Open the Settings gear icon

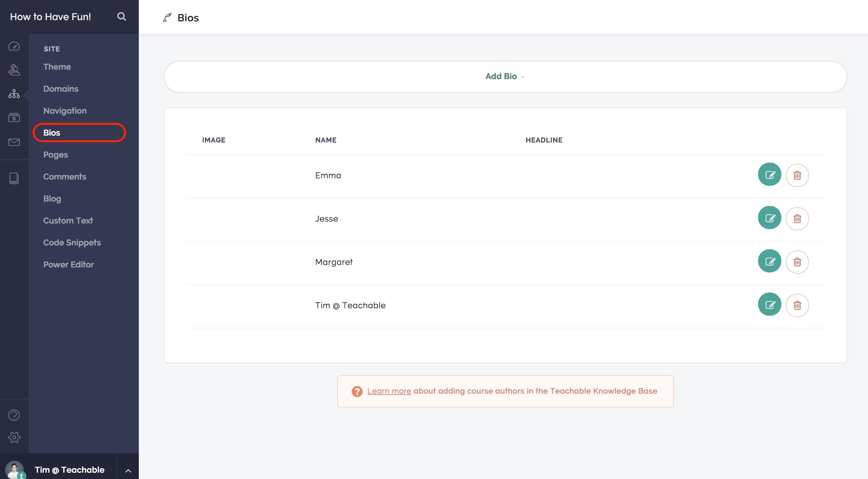point(14,437)
